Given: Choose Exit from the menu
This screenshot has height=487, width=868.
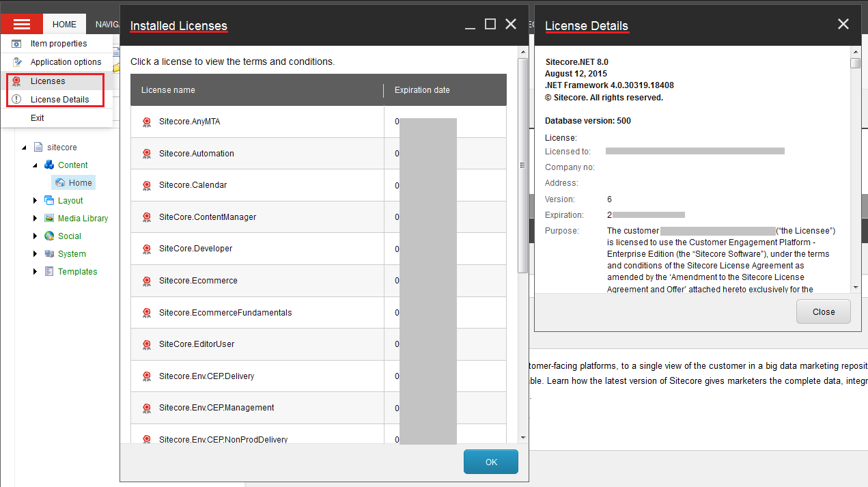Looking at the screenshot, I should tap(38, 118).
